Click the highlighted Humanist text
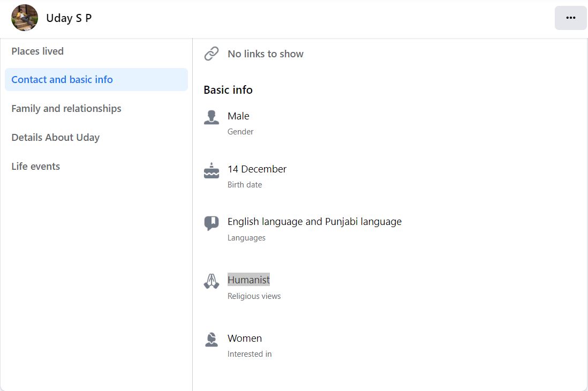Image resolution: width=588 pixels, height=391 pixels. coord(248,280)
